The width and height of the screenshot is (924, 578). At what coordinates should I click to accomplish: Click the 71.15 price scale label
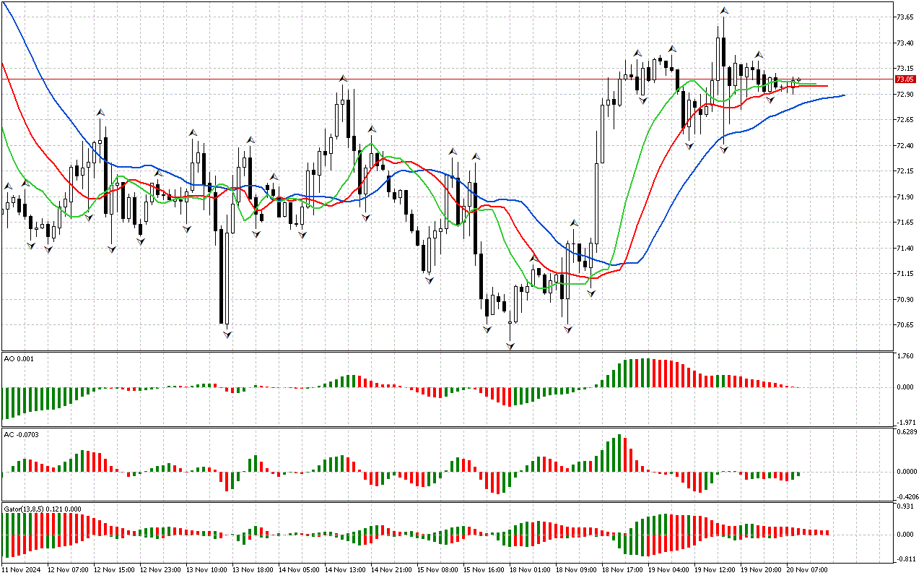pos(905,274)
